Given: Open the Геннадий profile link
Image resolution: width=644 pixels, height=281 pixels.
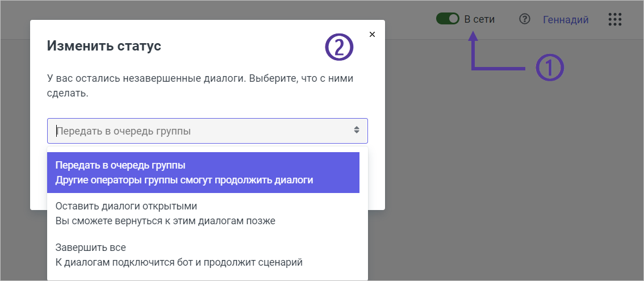Looking at the screenshot, I should point(566,19).
